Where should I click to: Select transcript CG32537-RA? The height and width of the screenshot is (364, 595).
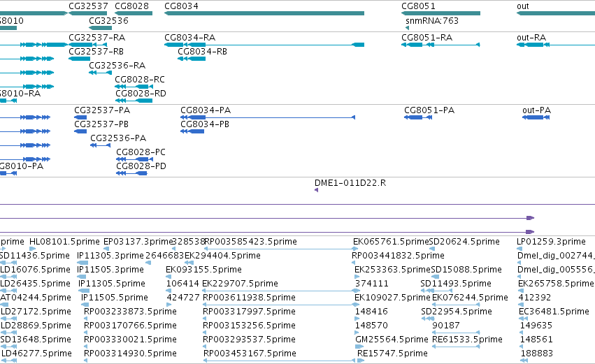tap(96, 38)
